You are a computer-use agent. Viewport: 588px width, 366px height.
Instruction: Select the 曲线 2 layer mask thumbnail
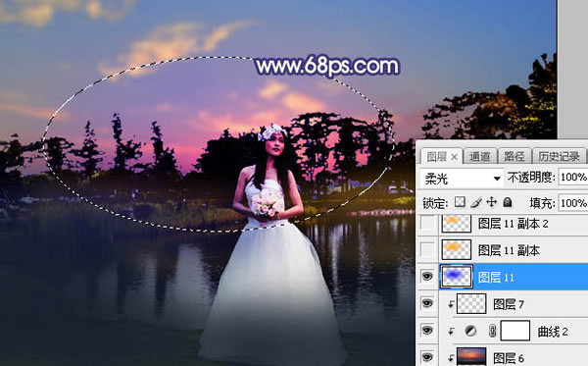pyautogui.click(x=515, y=331)
